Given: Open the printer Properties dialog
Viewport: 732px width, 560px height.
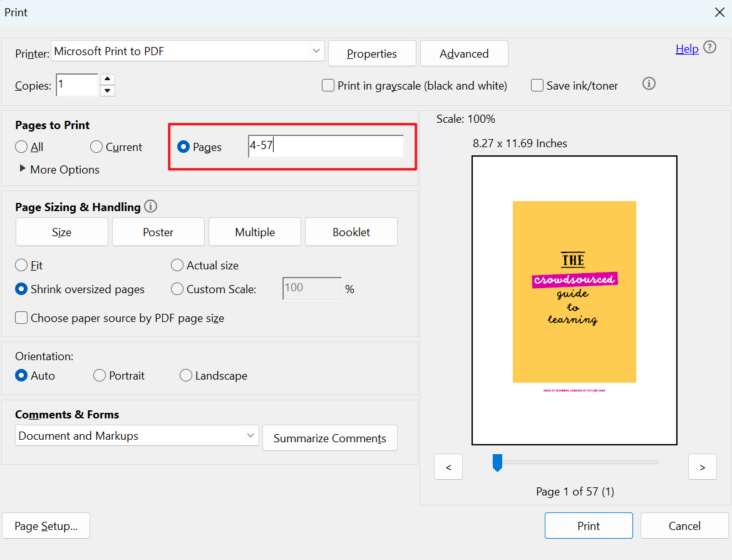Looking at the screenshot, I should pos(371,53).
